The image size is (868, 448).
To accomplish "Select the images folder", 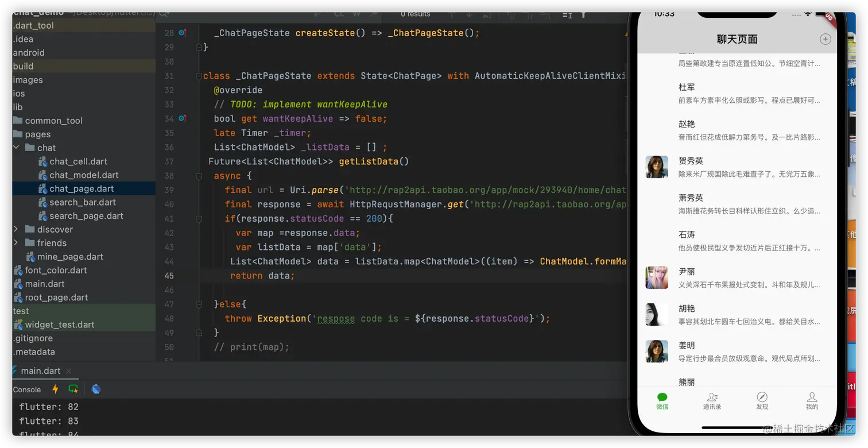I will (28, 80).
